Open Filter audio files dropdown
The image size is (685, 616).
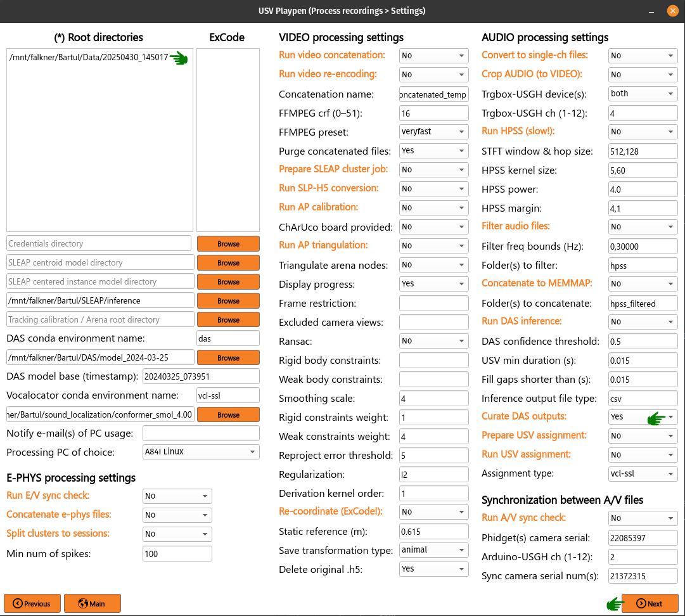click(x=643, y=227)
